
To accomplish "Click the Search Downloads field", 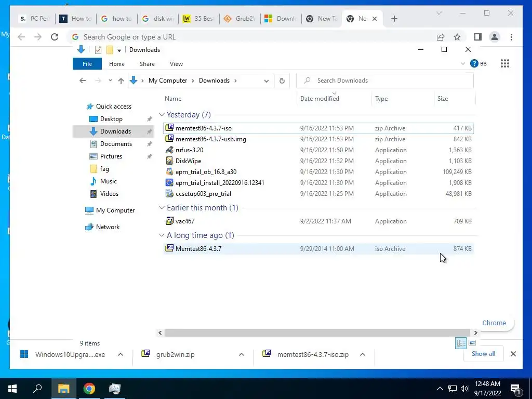I will [x=385, y=81].
